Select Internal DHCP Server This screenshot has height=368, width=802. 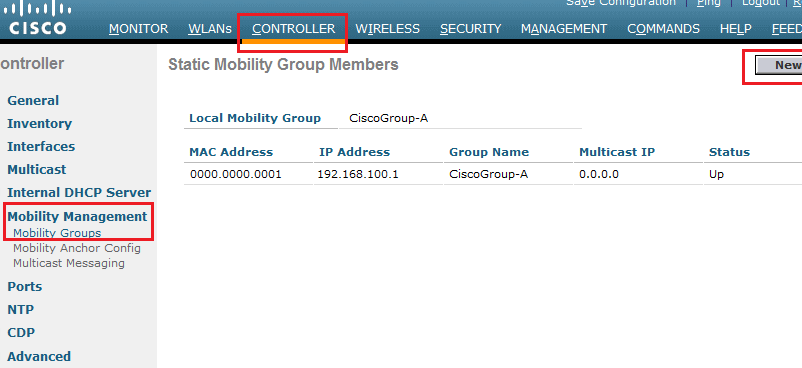click(x=79, y=192)
